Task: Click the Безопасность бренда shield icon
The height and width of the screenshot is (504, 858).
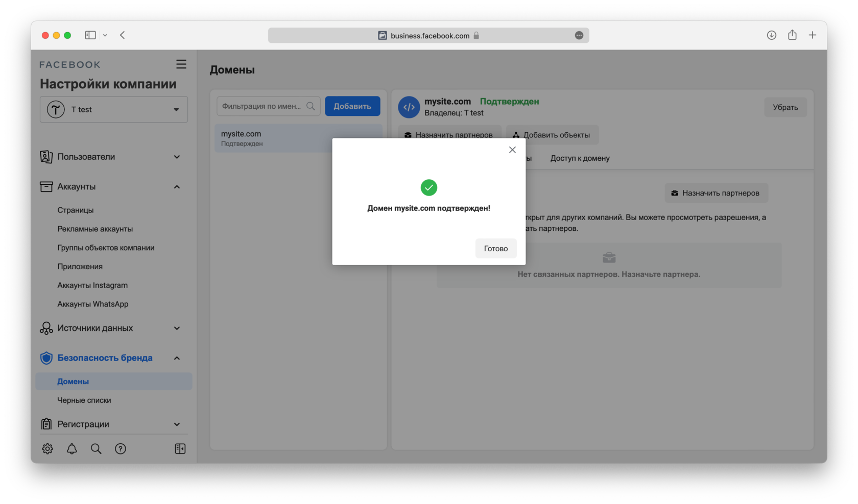Action: [46, 357]
